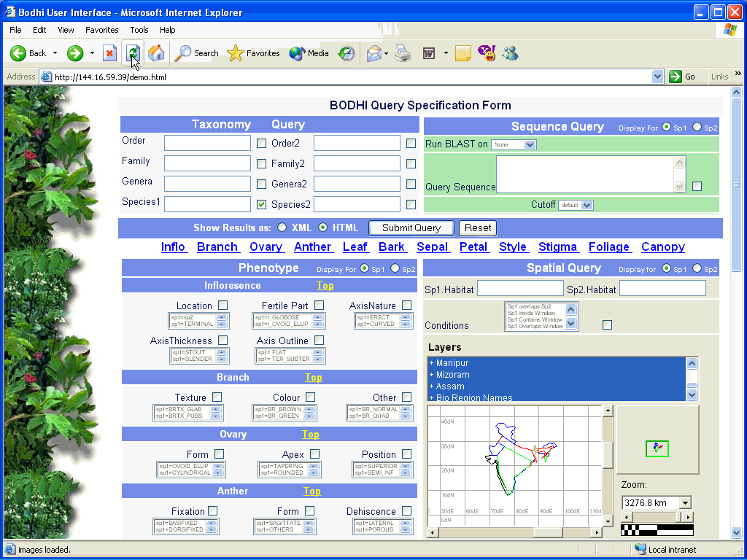The image size is (747, 560).
Task: Select XML results radio button
Action: (x=282, y=227)
